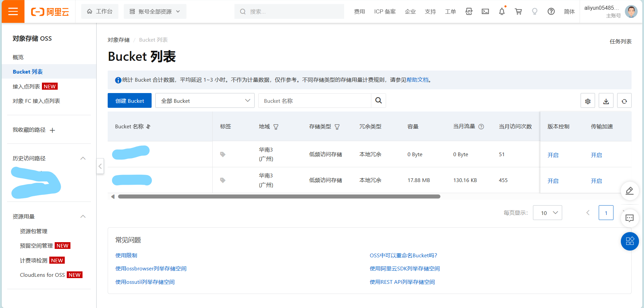Click horizontal table scrollbar
The height and width of the screenshot is (308, 644).
(279, 196)
